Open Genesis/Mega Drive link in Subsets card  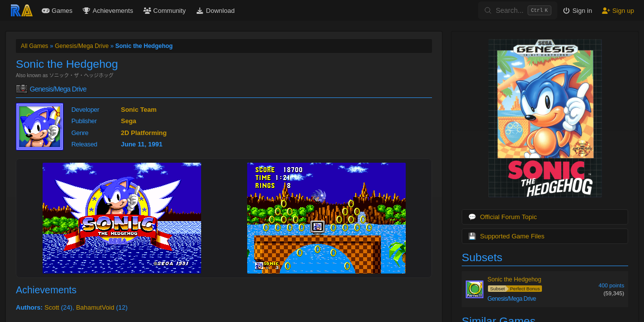[x=512, y=299]
